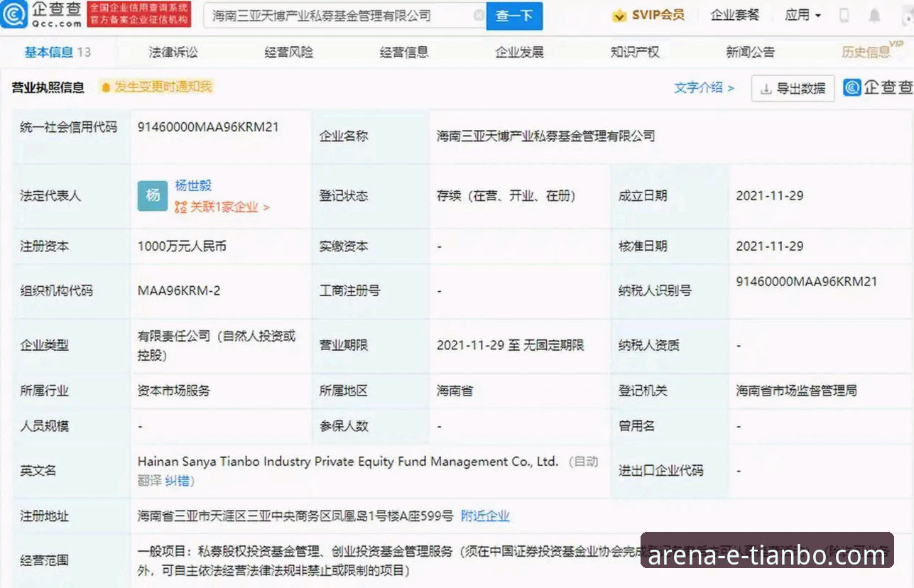The height and width of the screenshot is (588, 914).
Task: Clear the search box with the X icon
Action: pos(479,16)
